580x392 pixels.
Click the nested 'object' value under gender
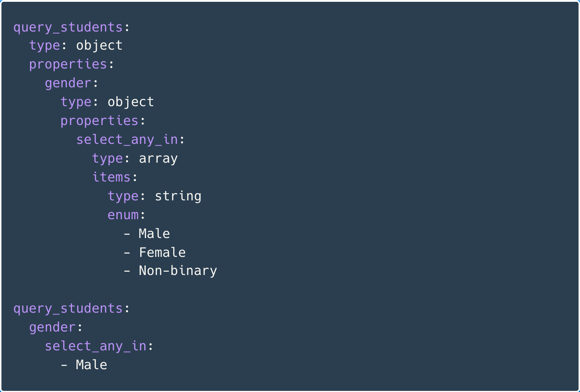131,102
